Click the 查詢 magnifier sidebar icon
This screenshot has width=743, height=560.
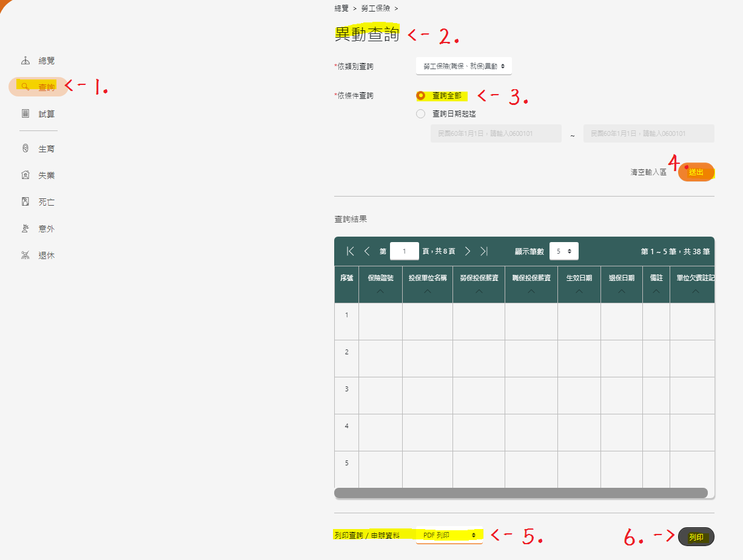[25, 87]
